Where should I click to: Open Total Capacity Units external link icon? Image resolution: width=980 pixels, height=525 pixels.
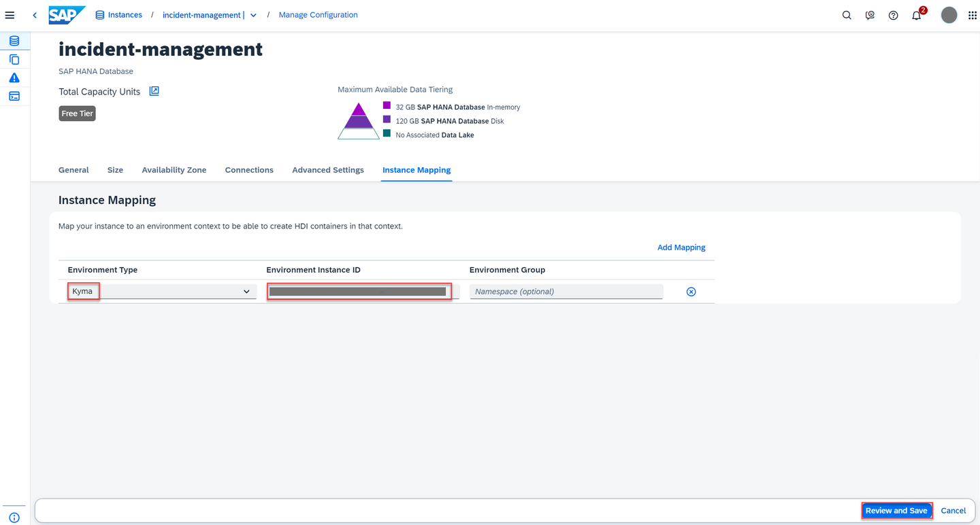click(154, 91)
